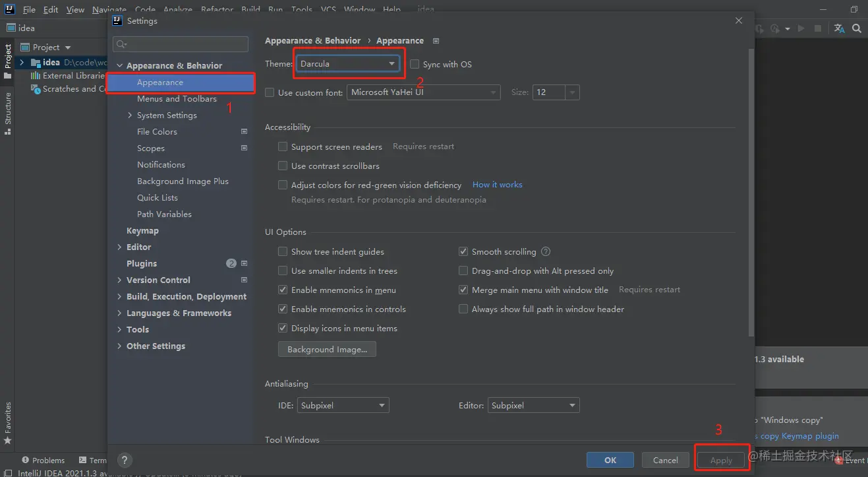Viewport: 868px width, 477px height.
Task: Click the OK button
Action: pyautogui.click(x=610, y=460)
